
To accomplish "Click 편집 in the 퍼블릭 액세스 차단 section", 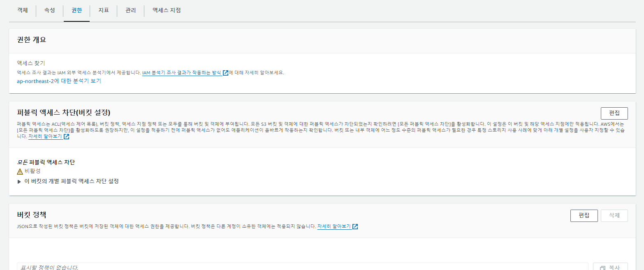I will click(x=614, y=113).
